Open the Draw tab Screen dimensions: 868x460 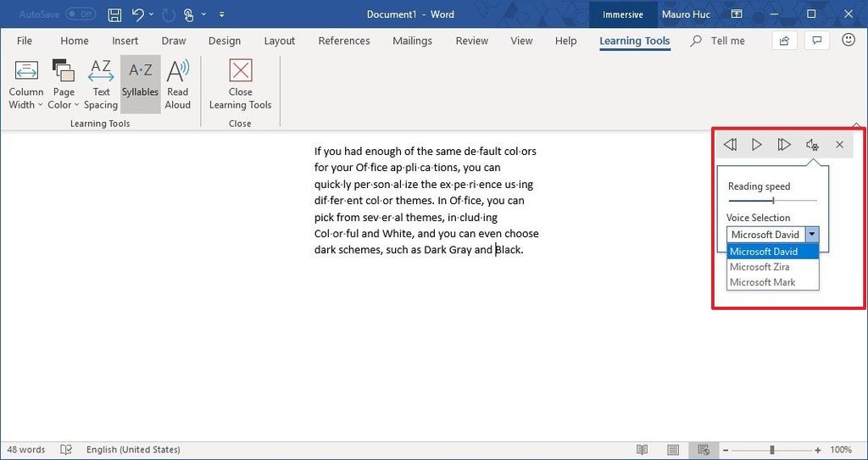pos(173,41)
